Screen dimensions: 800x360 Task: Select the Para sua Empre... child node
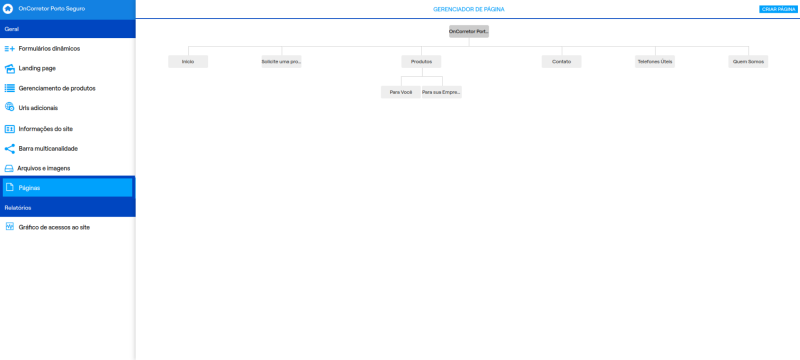pyautogui.click(x=442, y=92)
